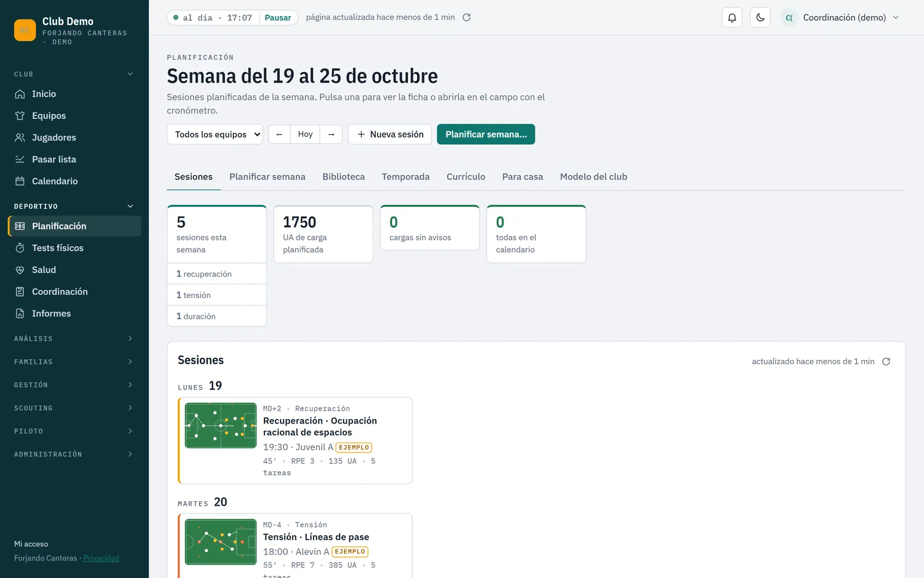Go to next week arrow
This screenshot has width=924, height=578.
pyautogui.click(x=331, y=134)
